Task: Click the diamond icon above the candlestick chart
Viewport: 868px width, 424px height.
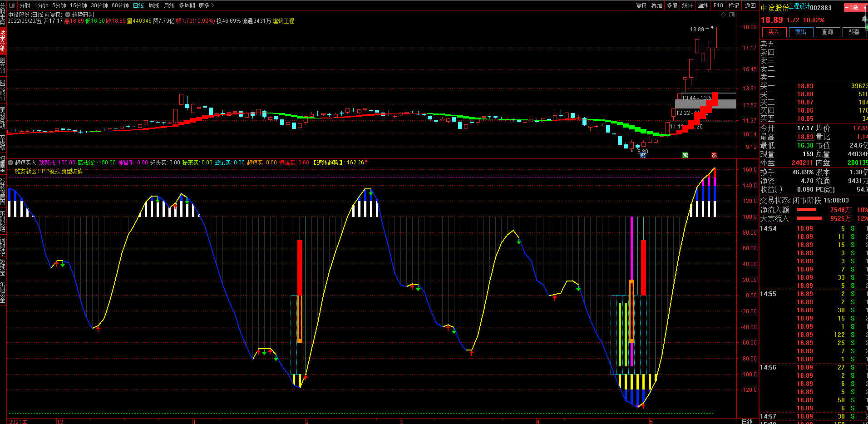Action: pos(724,15)
